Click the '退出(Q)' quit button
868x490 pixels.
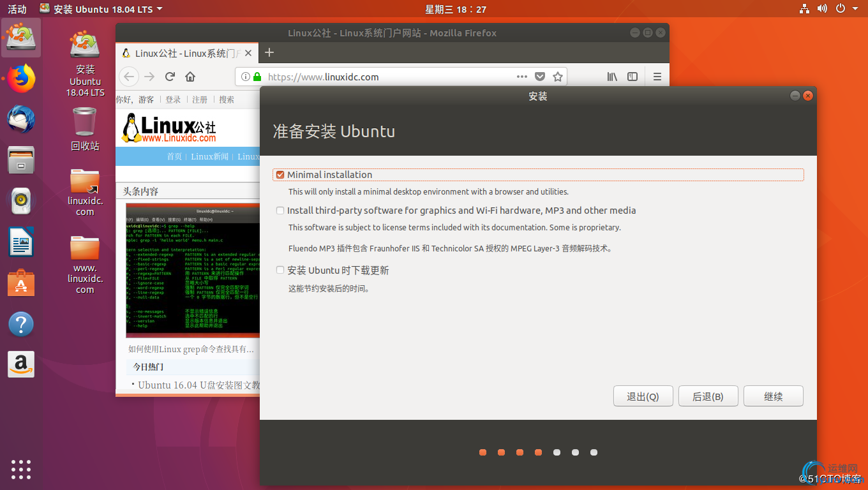click(x=643, y=396)
